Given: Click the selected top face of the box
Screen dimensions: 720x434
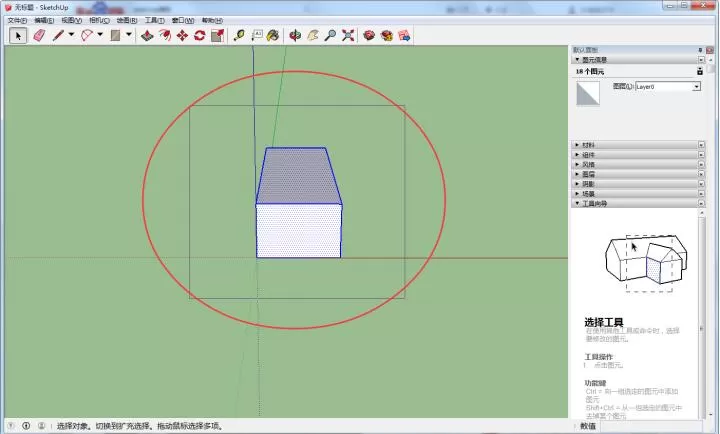Looking at the screenshot, I should [x=298, y=176].
